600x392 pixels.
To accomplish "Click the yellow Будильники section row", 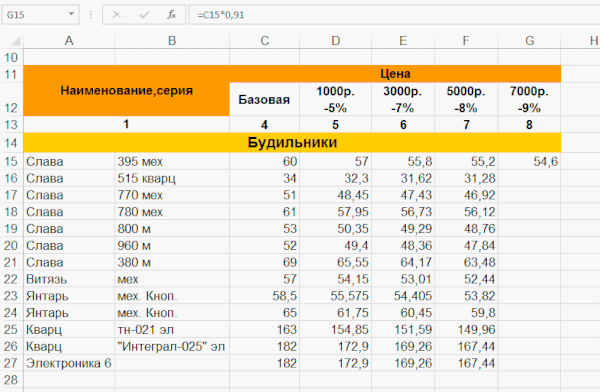I will 292,142.
